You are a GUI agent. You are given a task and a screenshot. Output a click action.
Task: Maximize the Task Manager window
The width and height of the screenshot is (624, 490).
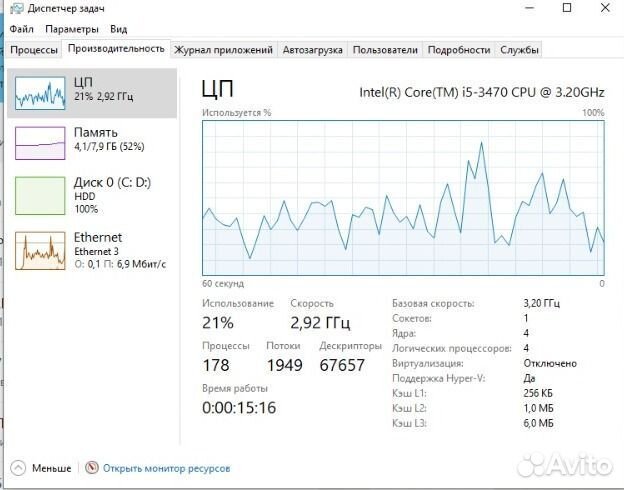point(567,8)
